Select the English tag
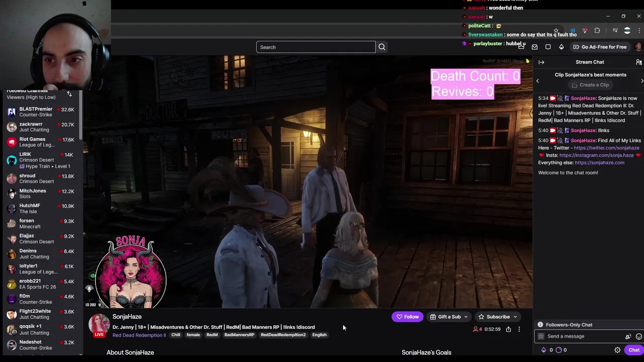Image resolution: width=644 pixels, height=362 pixels. tap(319, 335)
